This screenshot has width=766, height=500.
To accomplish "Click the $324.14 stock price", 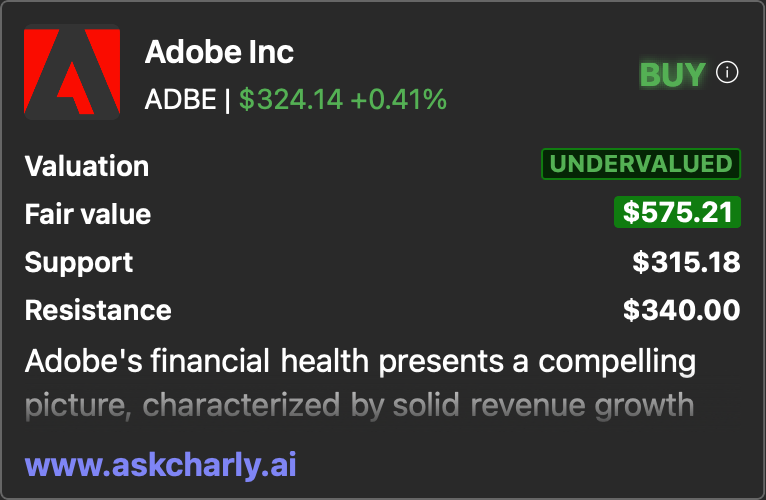I will pyautogui.click(x=291, y=99).
